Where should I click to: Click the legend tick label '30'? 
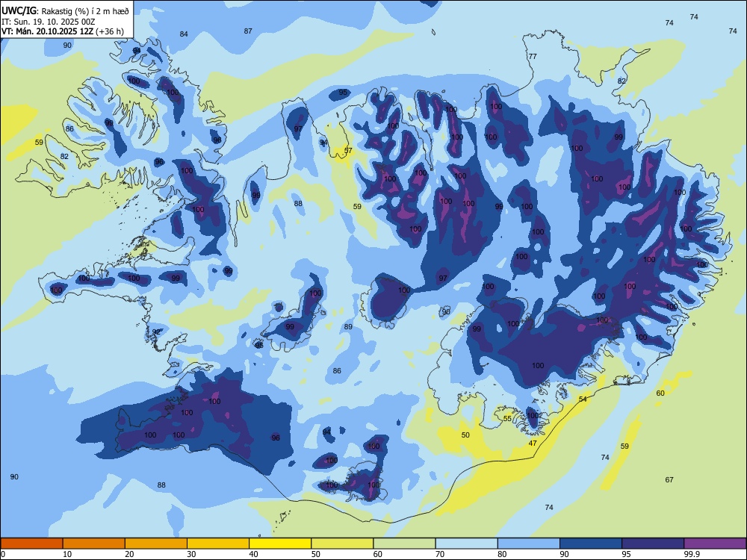coord(191,554)
